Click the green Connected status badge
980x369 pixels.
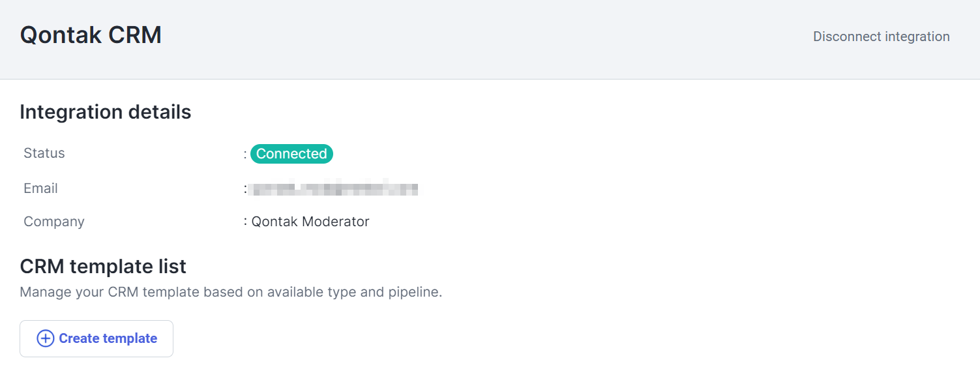point(291,154)
